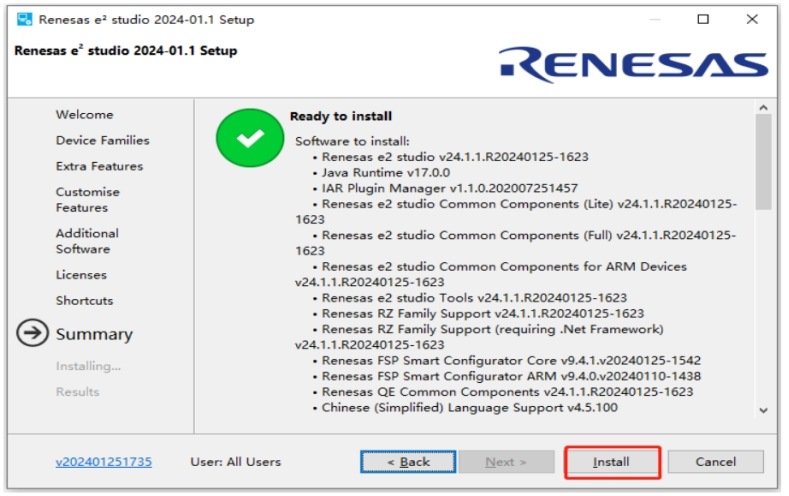Go back with the Back button
789x496 pixels.
point(408,462)
